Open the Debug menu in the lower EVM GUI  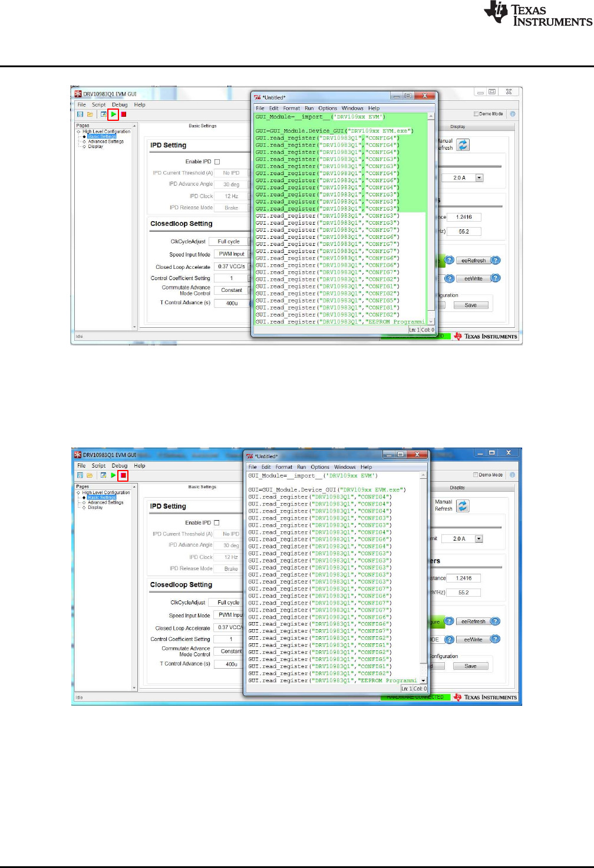click(x=120, y=466)
